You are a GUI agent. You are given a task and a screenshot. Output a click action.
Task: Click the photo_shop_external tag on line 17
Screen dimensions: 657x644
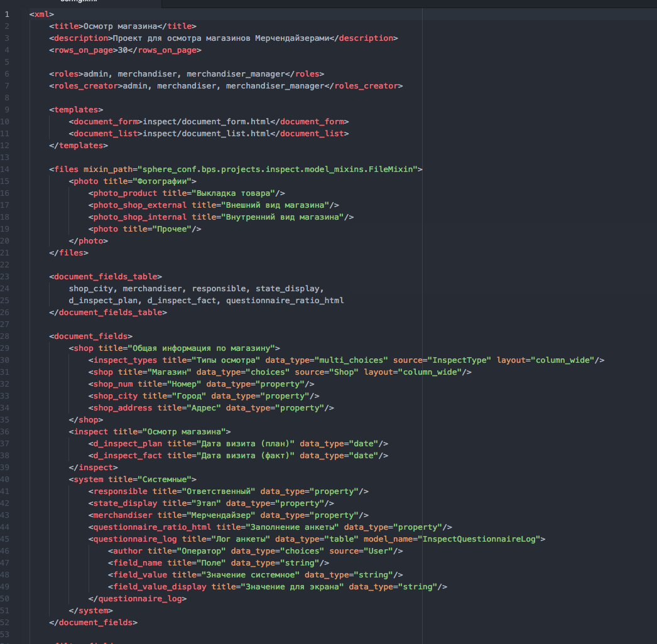pyautogui.click(x=138, y=205)
